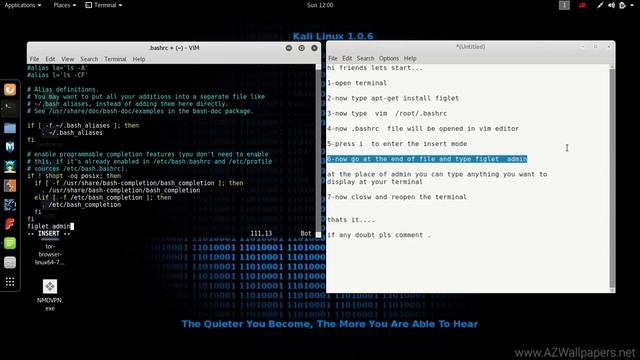Open the grey tweak tool dock icon

click(10, 262)
